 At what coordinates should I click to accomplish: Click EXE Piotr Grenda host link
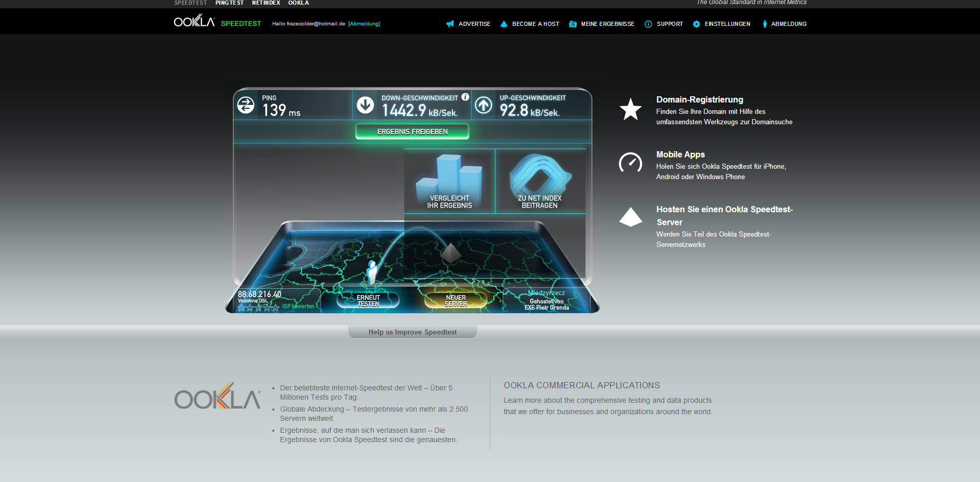547,308
